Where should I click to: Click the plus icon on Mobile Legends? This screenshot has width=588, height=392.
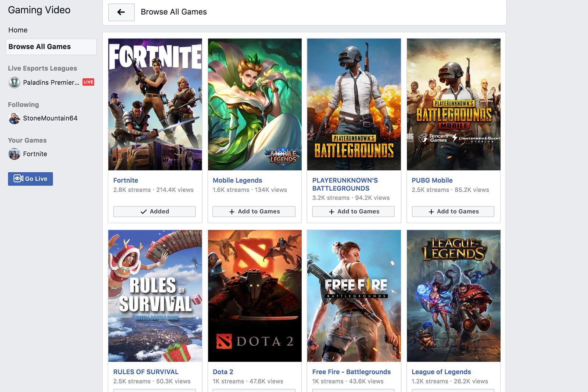(x=232, y=212)
